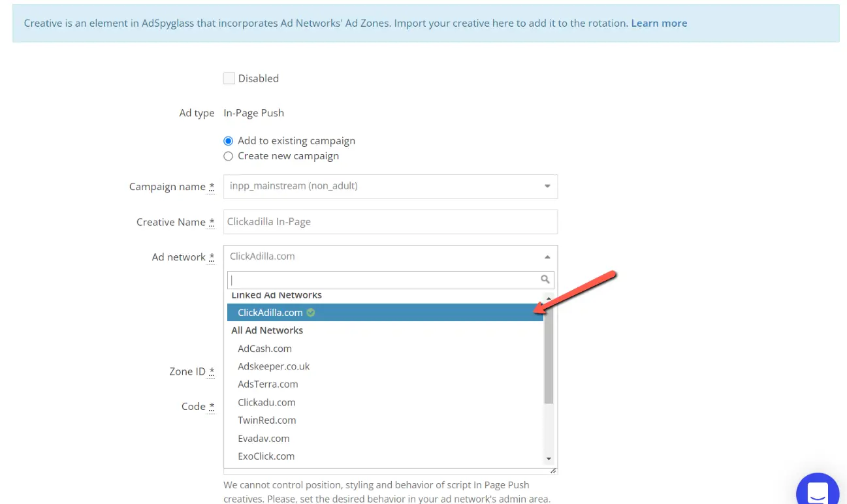This screenshot has height=504, width=847.
Task: Select ClickAdilla.com linked network option
Action: pyautogui.click(x=385, y=313)
